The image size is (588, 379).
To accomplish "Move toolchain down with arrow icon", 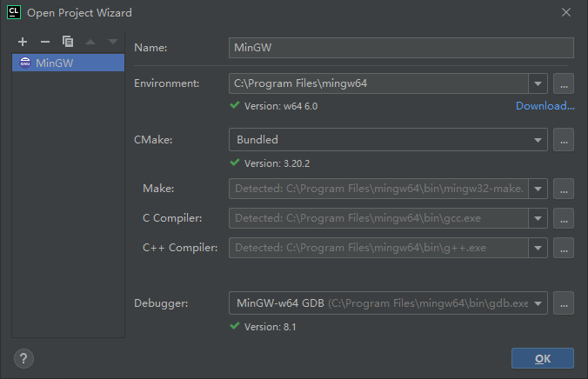I will pos(112,42).
